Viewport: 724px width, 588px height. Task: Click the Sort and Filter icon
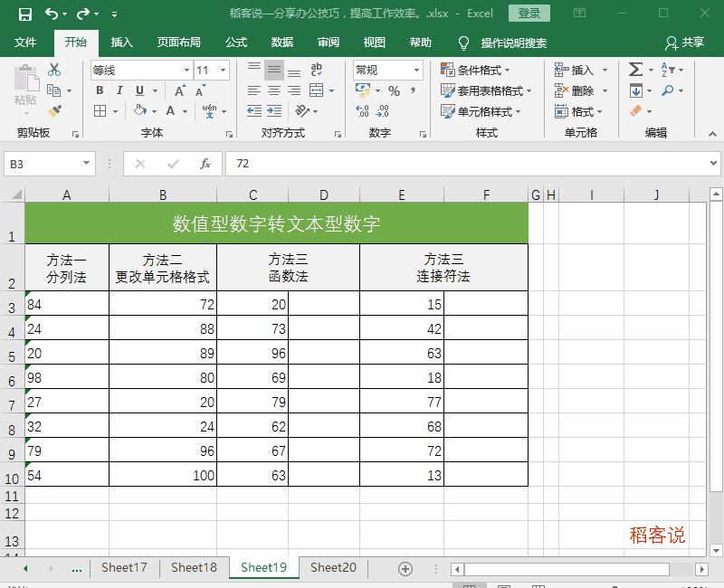point(668,70)
